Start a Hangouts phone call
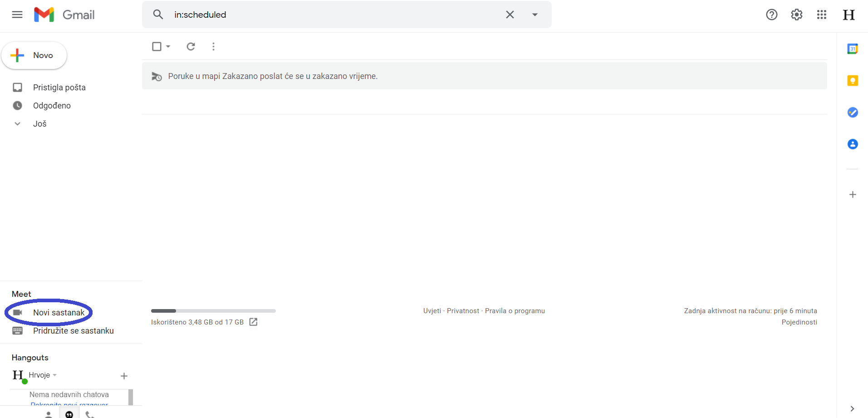868x418 pixels. coord(89,414)
